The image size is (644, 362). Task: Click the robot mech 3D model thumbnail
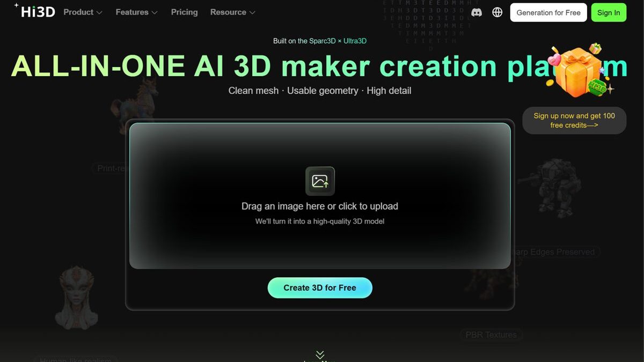click(550, 187)
